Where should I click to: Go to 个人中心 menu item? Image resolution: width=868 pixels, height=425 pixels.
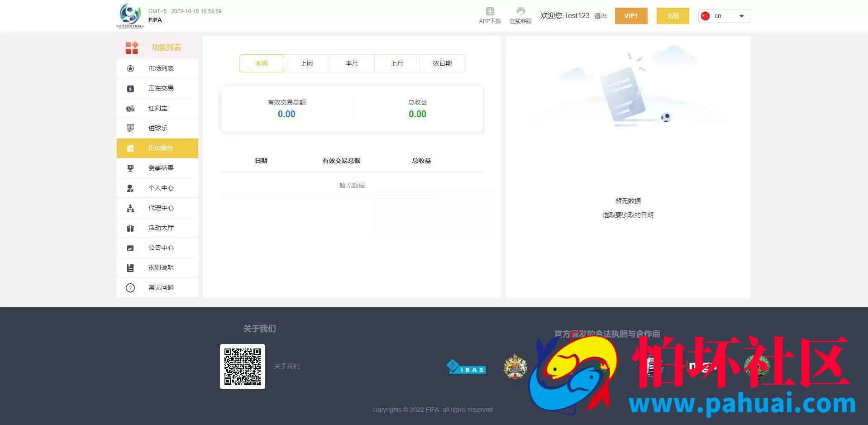coord(157,188)
